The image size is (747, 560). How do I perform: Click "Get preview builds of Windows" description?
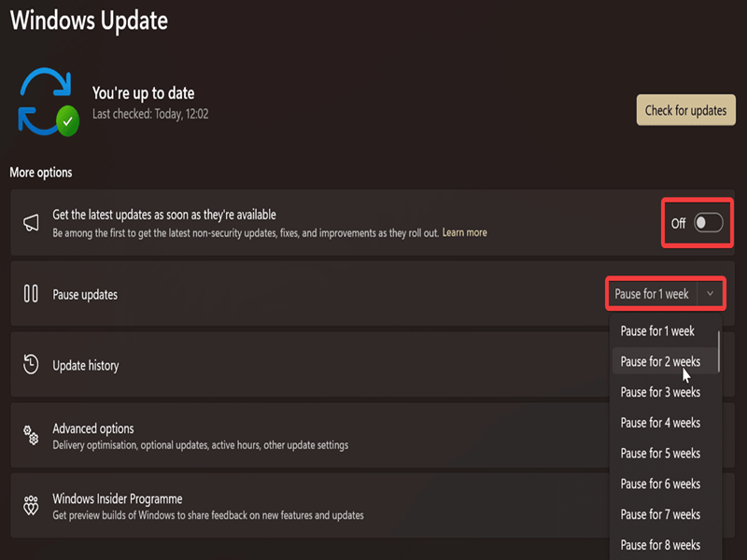pyautogui.click(x=208, y=515)
